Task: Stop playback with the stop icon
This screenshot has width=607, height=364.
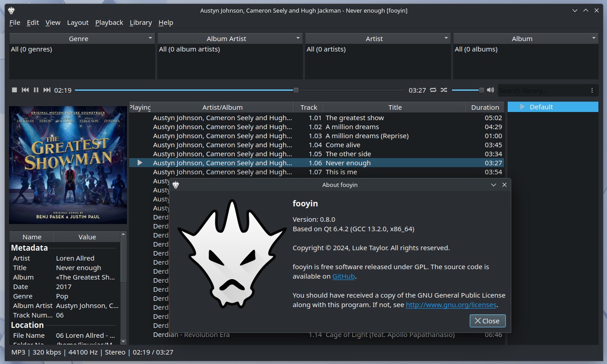Action: 14,90
